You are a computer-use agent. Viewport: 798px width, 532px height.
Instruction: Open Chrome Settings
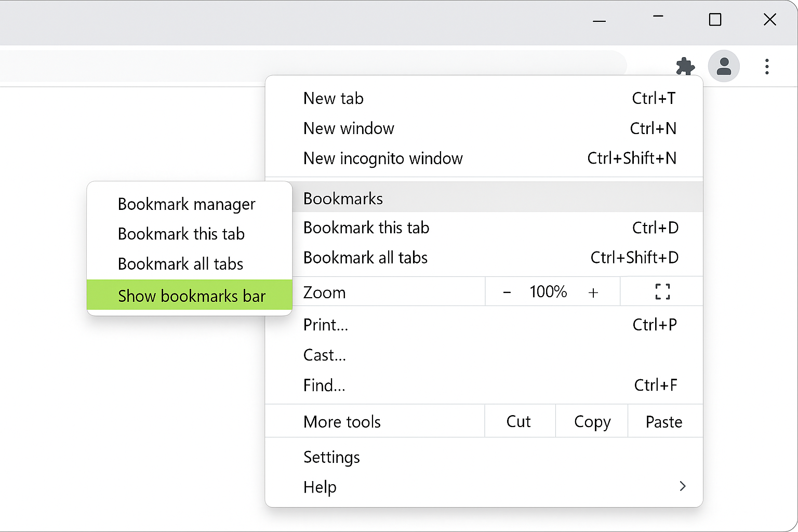331,457
